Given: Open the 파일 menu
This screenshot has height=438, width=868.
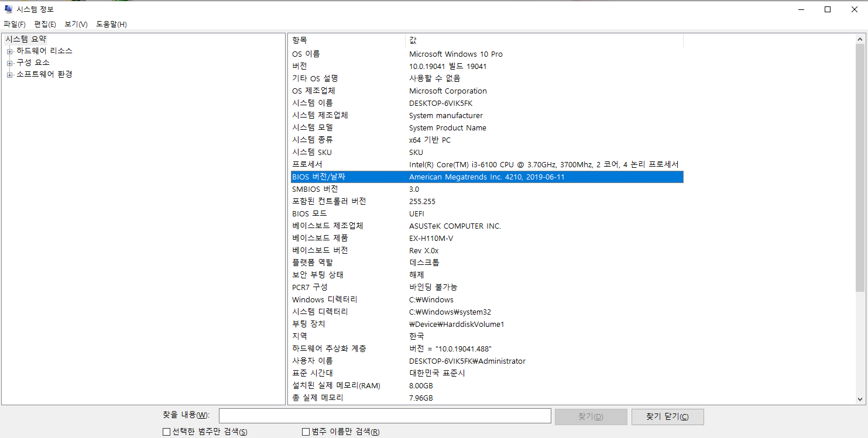Looking at the screenshot, I should pyautogui.click(x=15, y=25).
